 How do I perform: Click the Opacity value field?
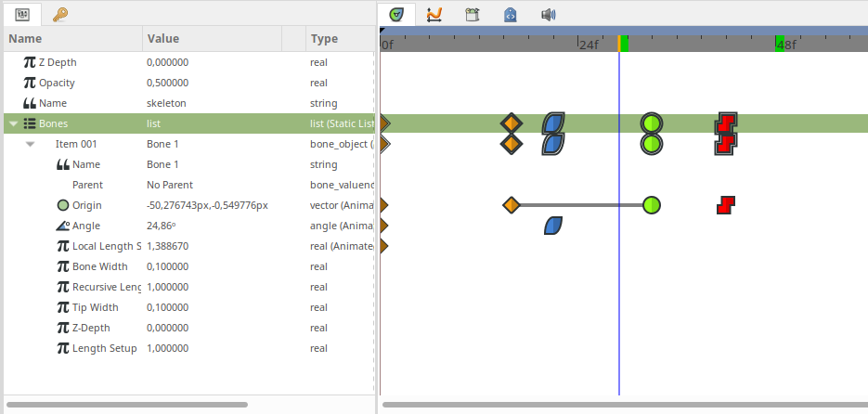point(212,83)
